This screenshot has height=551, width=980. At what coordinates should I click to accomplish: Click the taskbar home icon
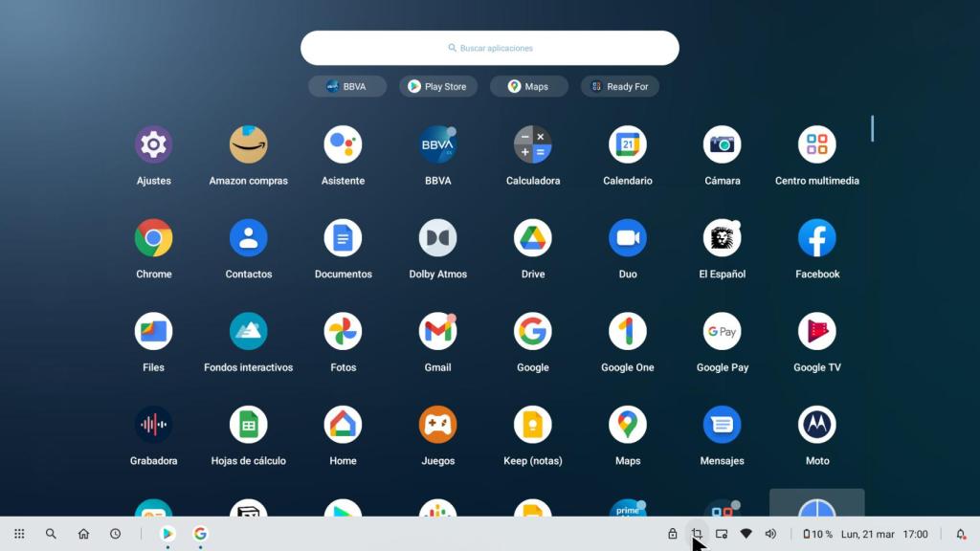[x=83, y=534]
